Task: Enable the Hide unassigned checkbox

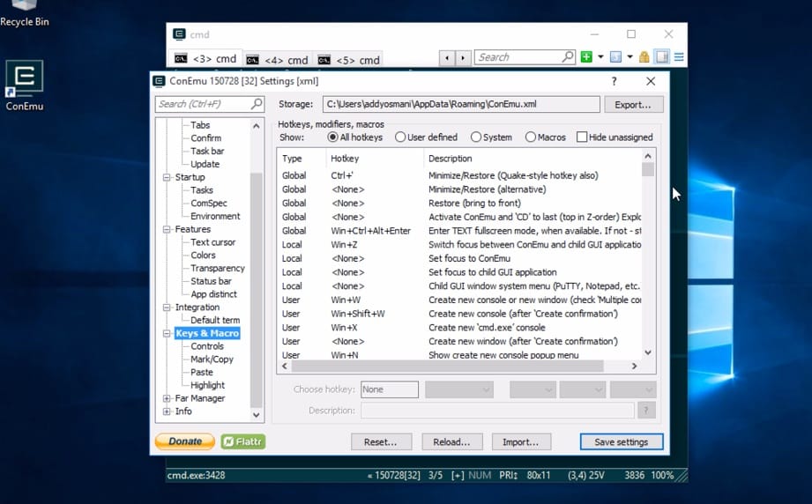Action: click(x=582, y=137)
